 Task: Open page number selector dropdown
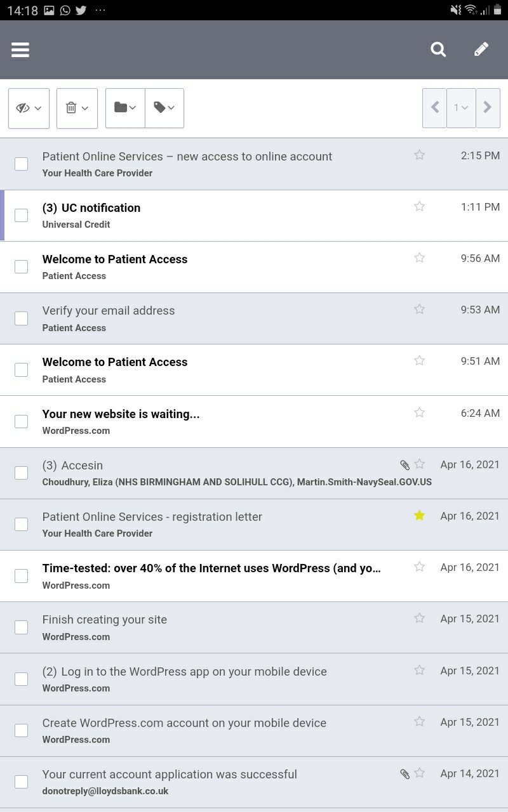(461, 108)
